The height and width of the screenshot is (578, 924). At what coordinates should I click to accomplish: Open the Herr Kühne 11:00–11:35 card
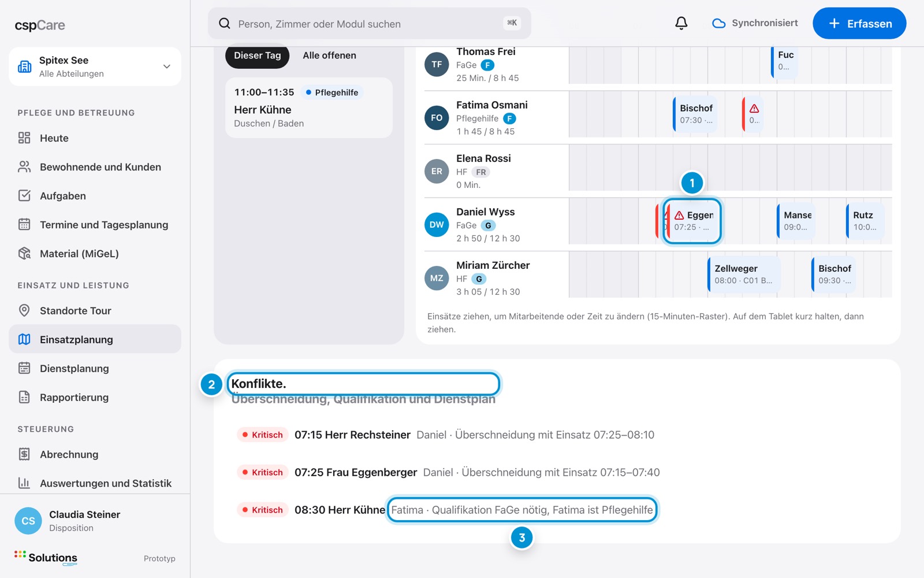pos(309,108)
